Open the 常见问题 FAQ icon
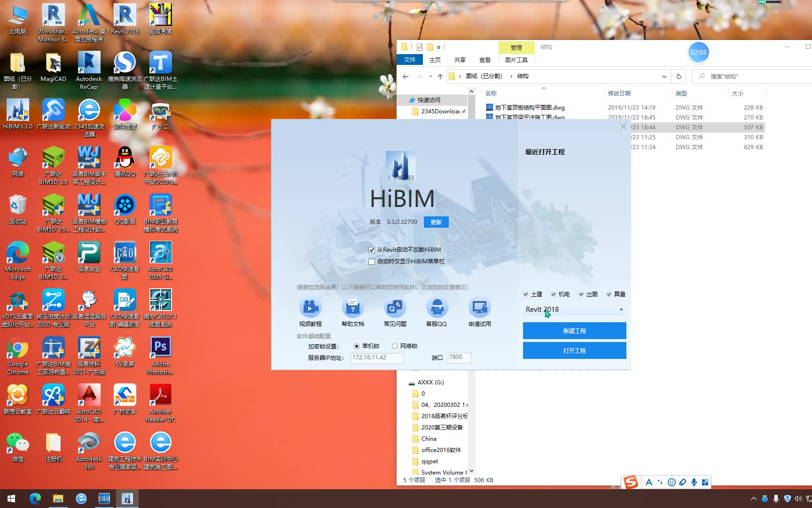 click(395, 308)
